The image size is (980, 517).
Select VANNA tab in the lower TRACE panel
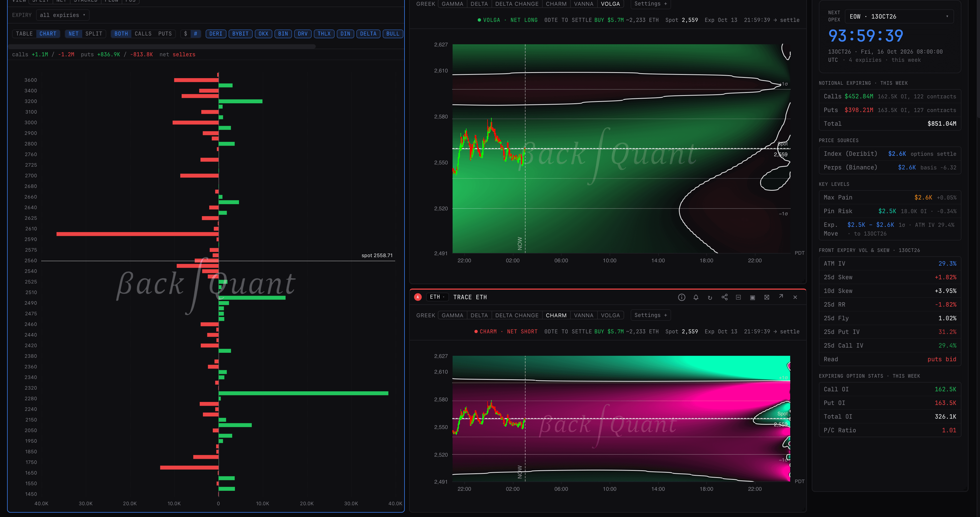(584, 316)
